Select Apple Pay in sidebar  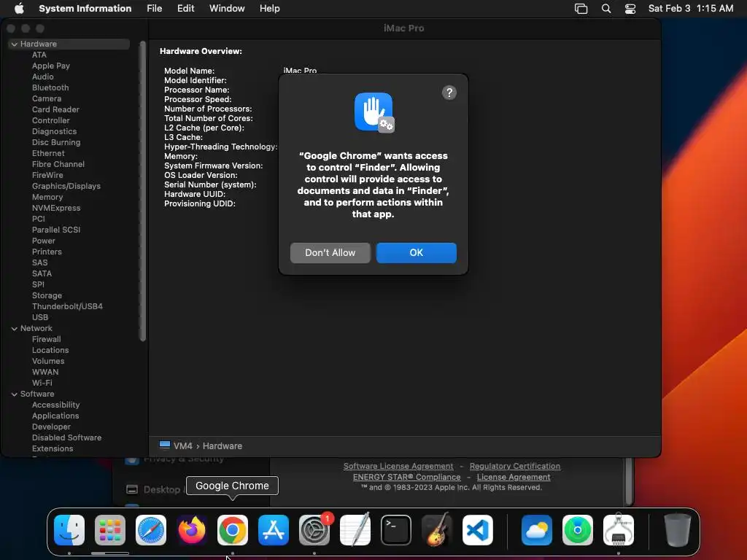51,66
